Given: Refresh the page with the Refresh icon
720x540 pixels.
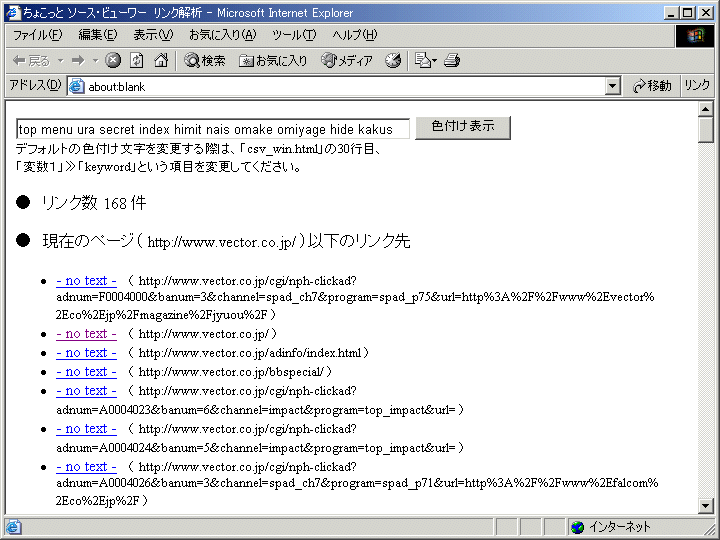Looking at the screenshot, I should click(136, 60).
